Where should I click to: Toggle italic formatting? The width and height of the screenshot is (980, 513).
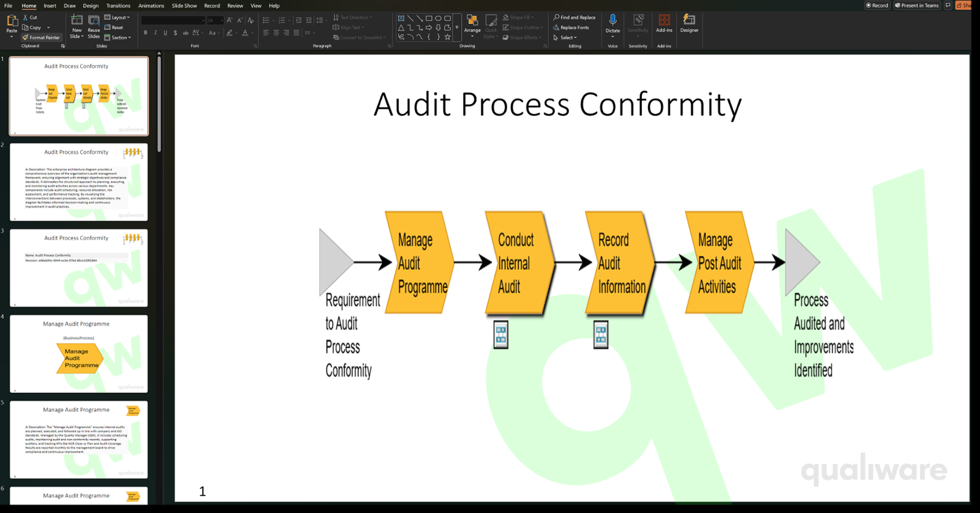(156, 32)
